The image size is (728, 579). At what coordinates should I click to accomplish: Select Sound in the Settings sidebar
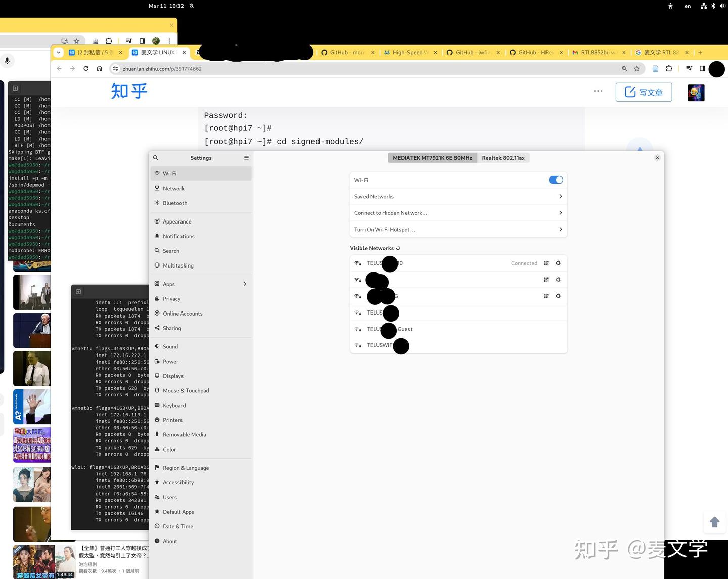(x=170, y=346)
